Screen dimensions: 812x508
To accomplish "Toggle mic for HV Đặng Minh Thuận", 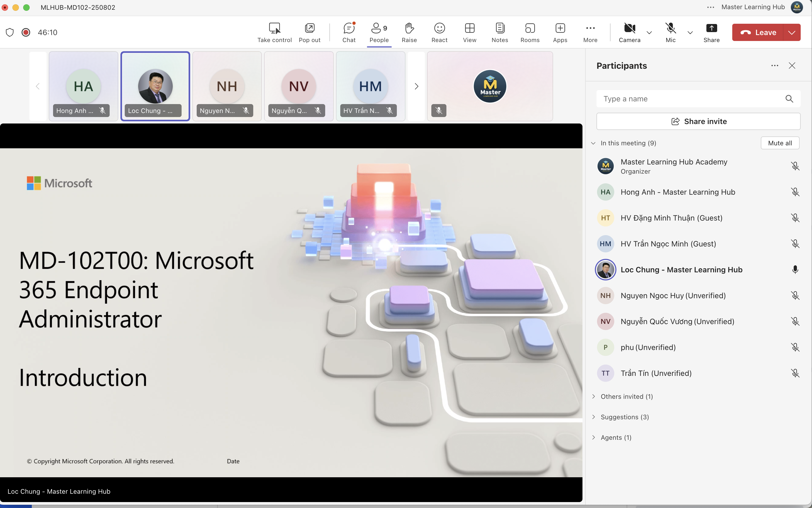I will tap(795, 218).
